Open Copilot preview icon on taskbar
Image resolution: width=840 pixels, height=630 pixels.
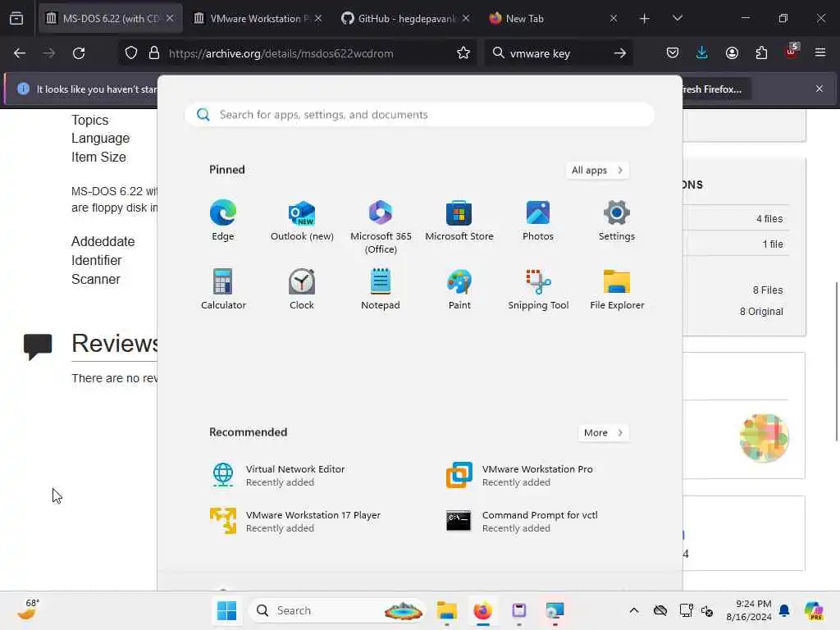[x=814, y=610]
